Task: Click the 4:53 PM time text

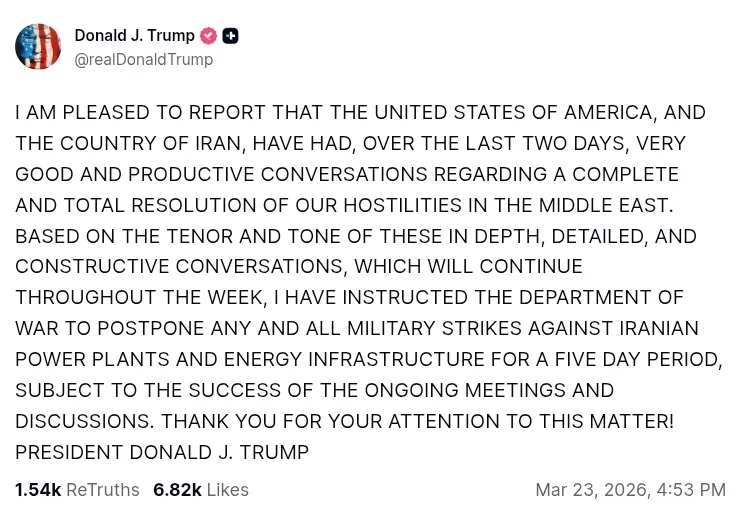Action: coord(691,490)
